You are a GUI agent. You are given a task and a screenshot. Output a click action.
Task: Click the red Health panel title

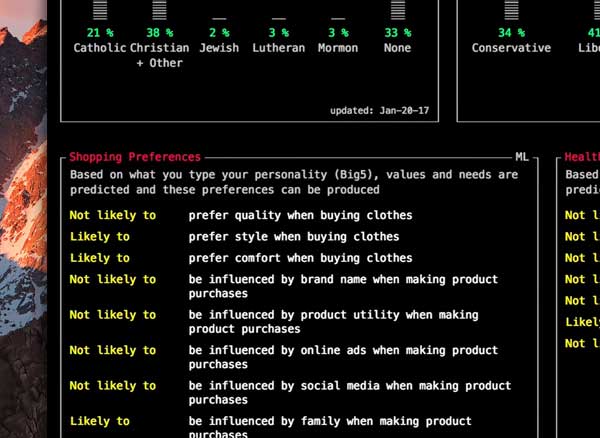pos(582,157)
